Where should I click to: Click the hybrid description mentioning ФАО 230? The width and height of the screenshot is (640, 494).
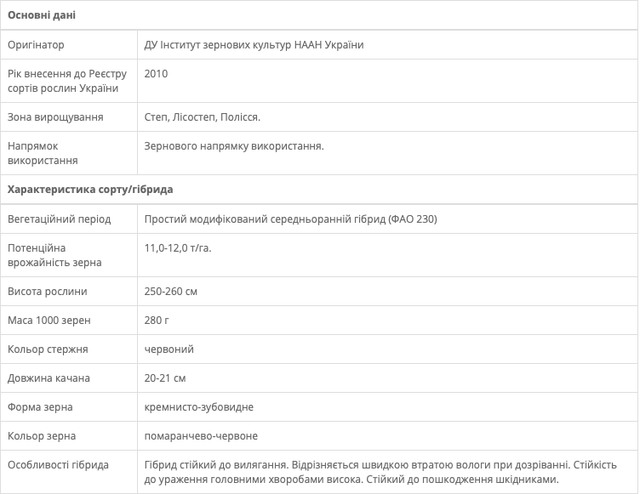click(290, 219)
